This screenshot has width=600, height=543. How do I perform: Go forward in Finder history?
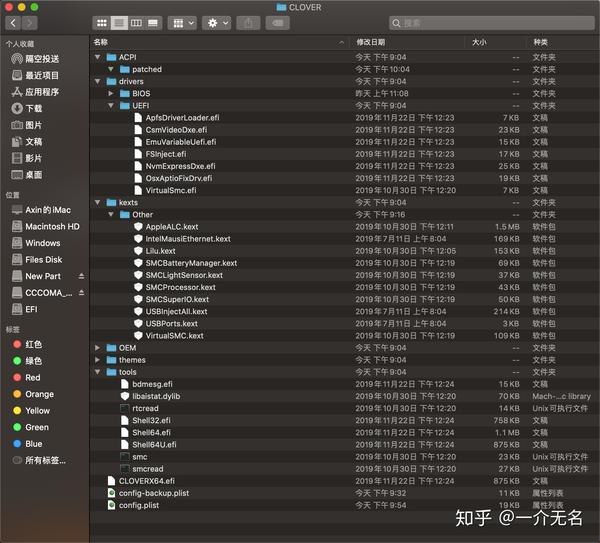click(29, 23)
